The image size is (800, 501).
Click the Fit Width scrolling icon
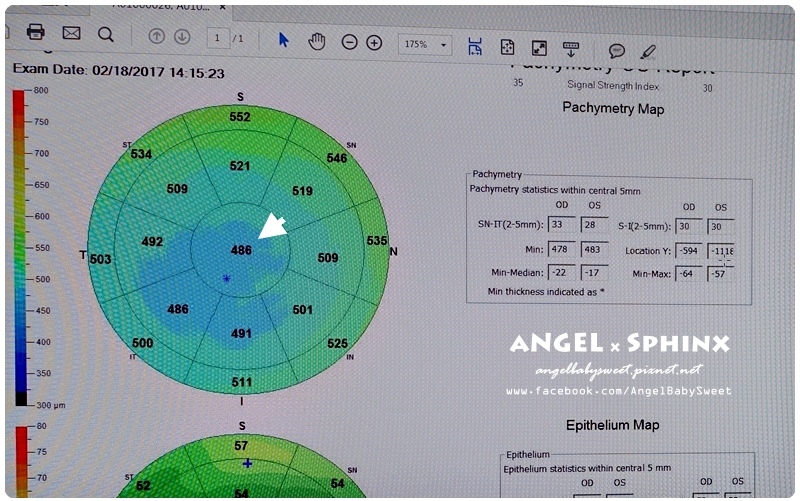click(x=475, y=46)
